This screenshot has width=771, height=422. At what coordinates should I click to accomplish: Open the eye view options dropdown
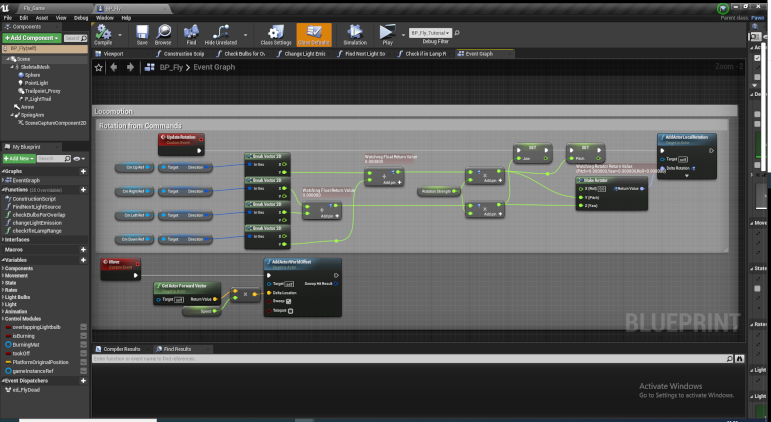pyautogui.click(x=79, y=159)
